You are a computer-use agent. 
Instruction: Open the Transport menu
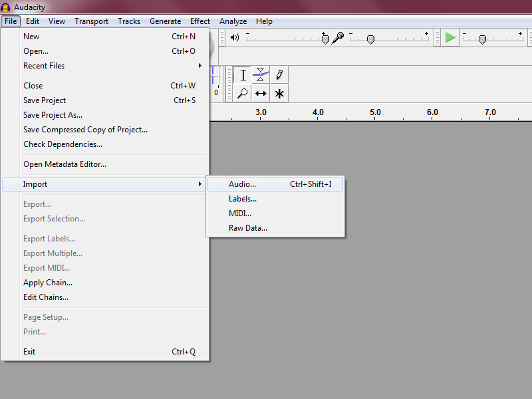91,21
